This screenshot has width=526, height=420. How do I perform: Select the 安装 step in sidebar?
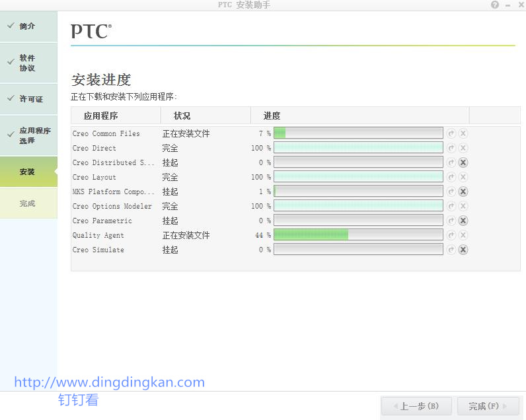click(x=28, y=172)
